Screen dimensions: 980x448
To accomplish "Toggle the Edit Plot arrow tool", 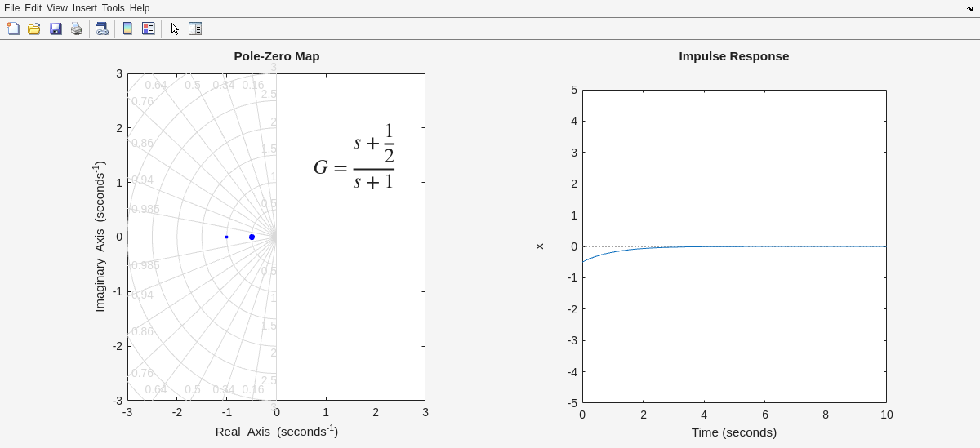I will tap(175, 29).
